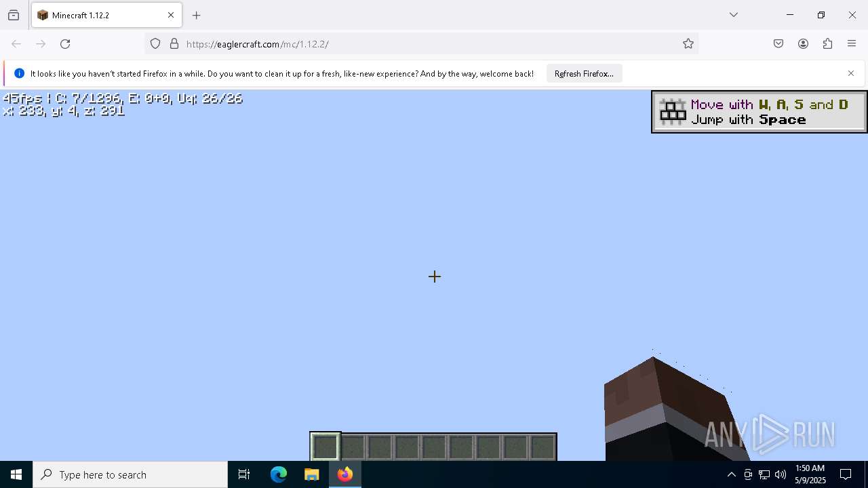
Task: Click the movement tutorial keys icon
Action: point(673,112)
